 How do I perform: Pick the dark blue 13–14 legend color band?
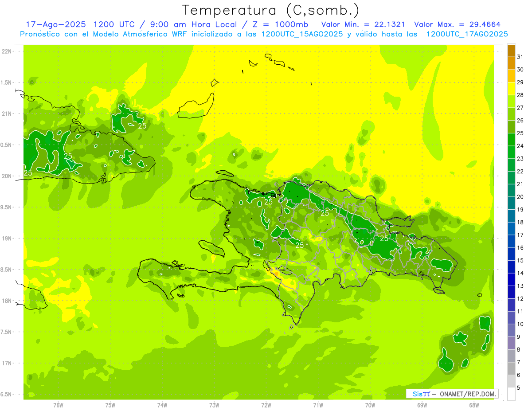pos(511,280)
